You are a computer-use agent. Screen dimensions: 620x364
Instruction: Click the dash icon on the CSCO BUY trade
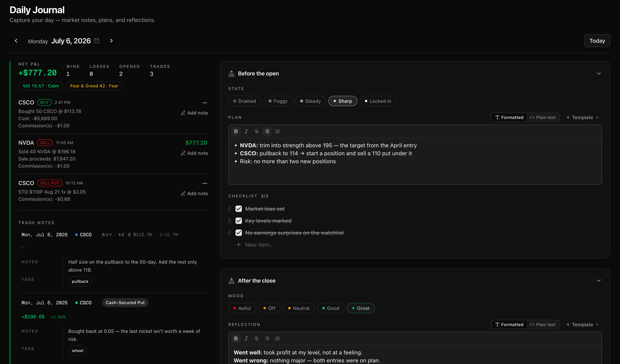205,103
